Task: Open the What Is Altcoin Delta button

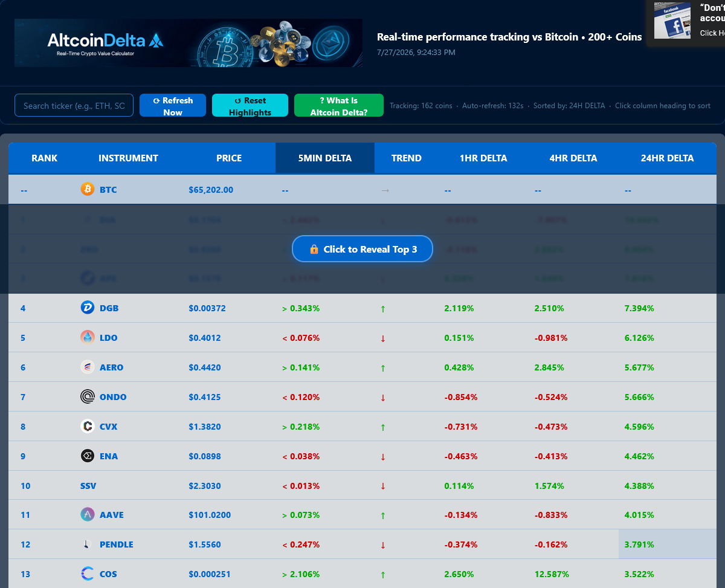Action: 339,105
